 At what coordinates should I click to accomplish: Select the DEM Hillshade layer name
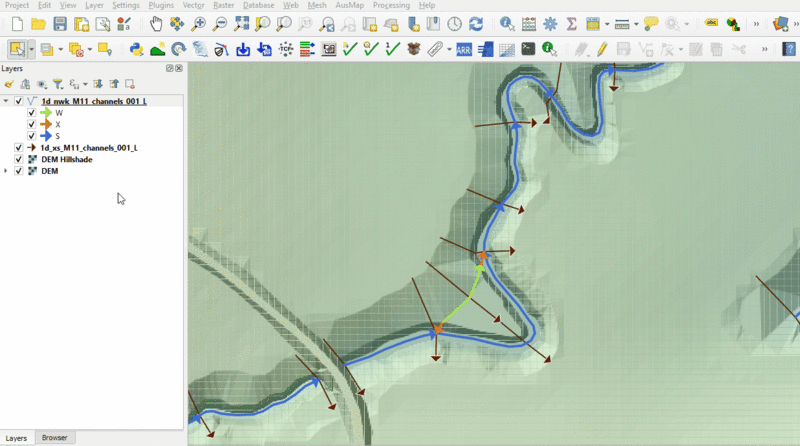(x=68, y=159)
